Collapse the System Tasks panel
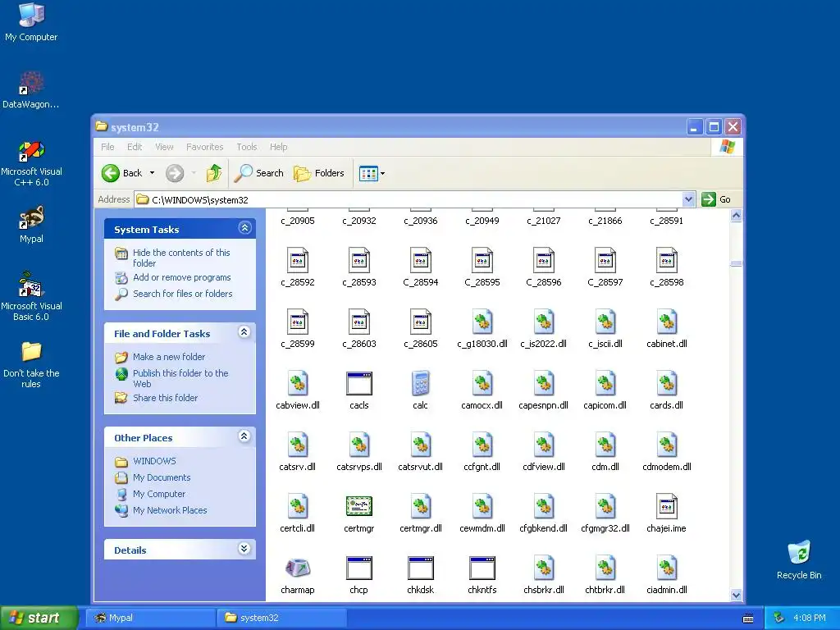840x630 pixels. [x=244, y=228]
